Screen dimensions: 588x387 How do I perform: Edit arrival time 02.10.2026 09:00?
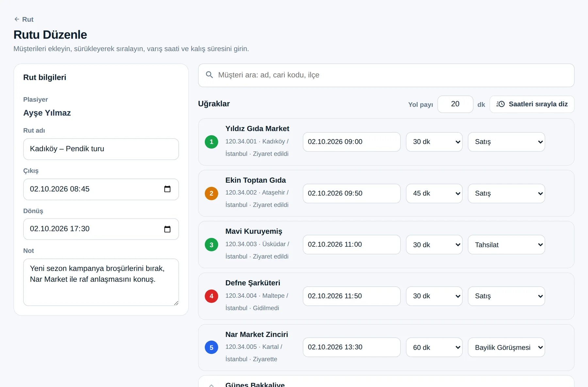(351, 142)
